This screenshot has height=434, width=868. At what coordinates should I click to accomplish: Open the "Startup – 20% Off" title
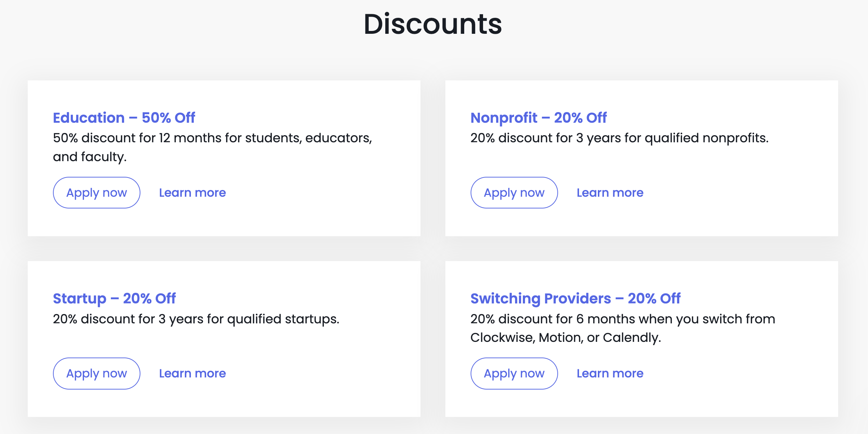[x=114, y=298]
